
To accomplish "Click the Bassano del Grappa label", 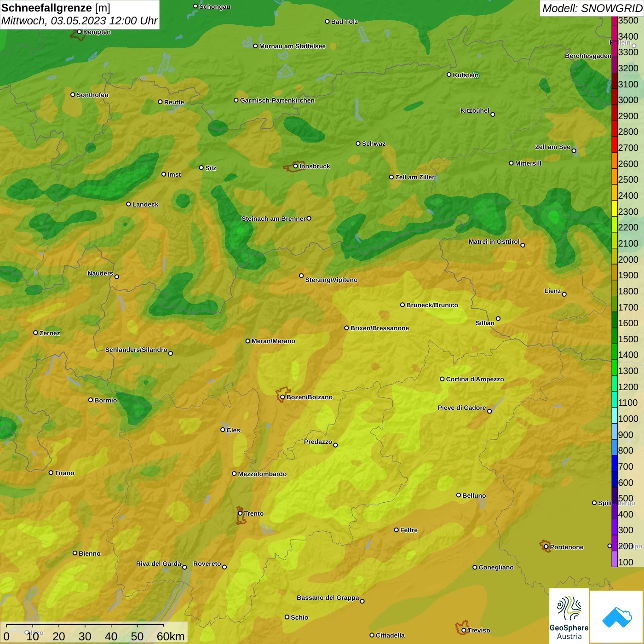I will click(x=328, y=598).
